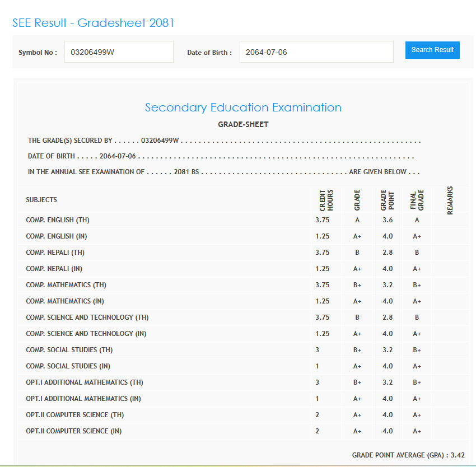Viewport: 476px width, 467px height.
Task: Click the 3.6 grade point for English theory
Action: pos(388,220)
